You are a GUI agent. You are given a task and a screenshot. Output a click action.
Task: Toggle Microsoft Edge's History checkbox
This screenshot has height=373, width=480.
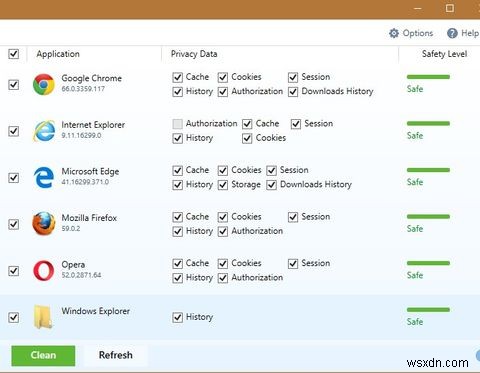(x=178, y=185)
